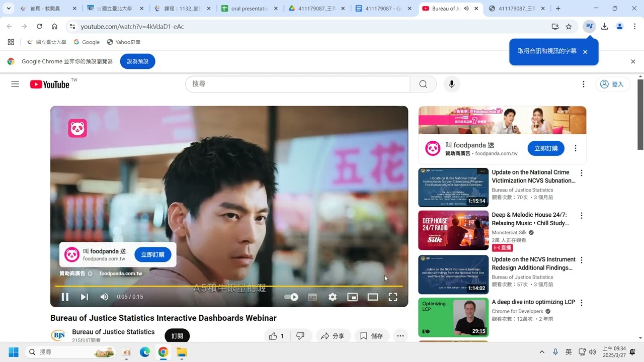
Task: Click install/cast icon in address bar
Action: [x=555, y=27]
